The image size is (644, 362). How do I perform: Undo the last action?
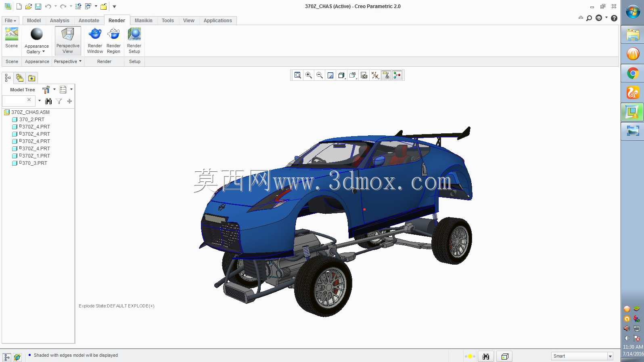click(x=48, y=6)
